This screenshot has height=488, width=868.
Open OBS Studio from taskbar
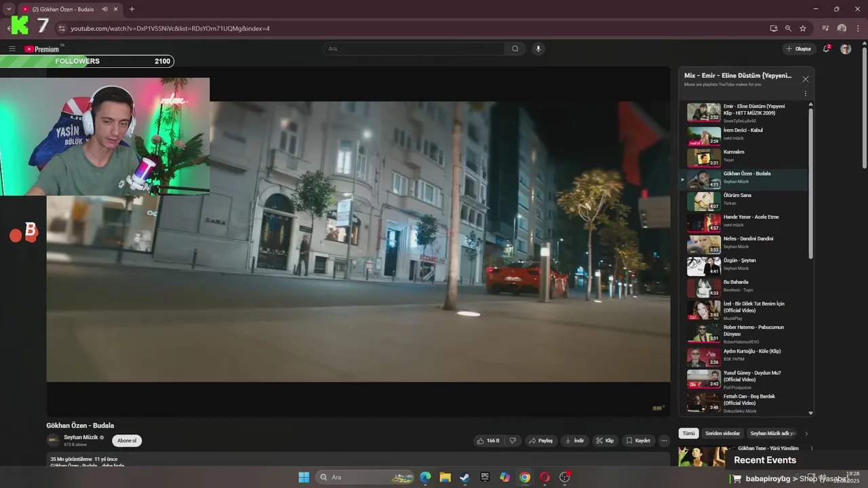[565, 477]
